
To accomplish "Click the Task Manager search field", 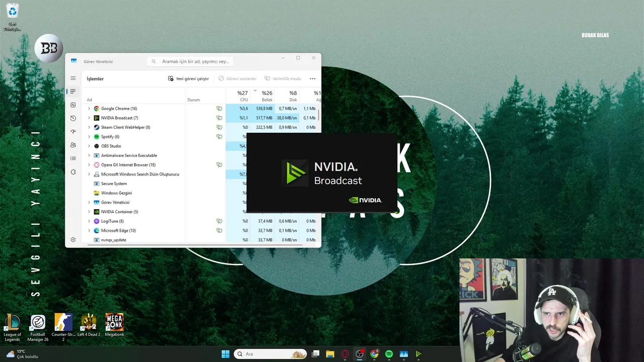I will tap(190, 61).
